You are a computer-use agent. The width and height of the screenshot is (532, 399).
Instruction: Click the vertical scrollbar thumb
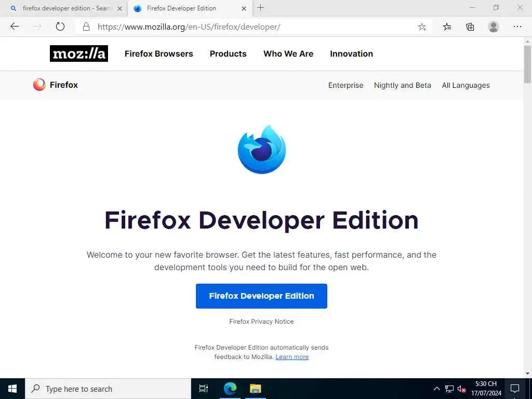(x=527, y=64)
